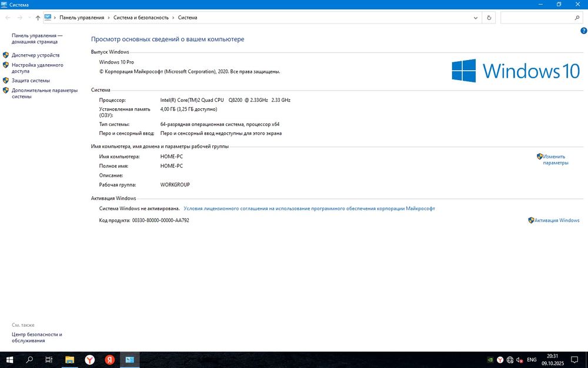Click shield icon beside Настройка удаленного доступа

(x=6, y=65)
